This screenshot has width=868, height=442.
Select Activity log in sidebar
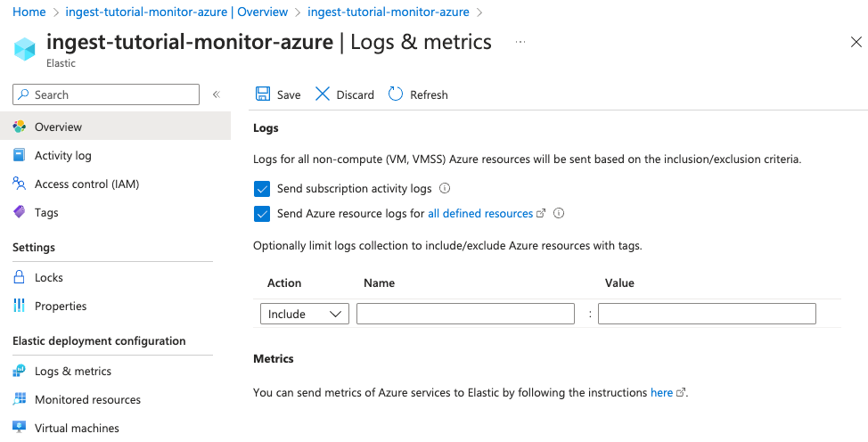pyautogui.click(x=62, y=156)
